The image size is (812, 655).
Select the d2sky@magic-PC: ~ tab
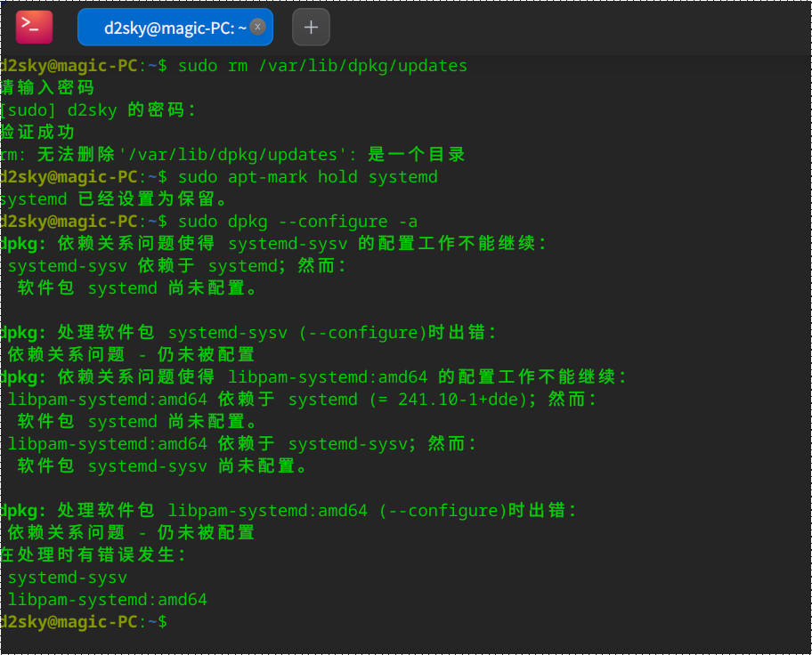[x=169, y=28]
